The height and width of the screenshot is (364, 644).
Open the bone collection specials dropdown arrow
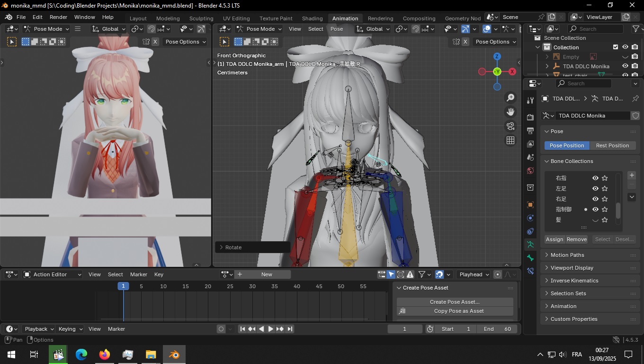pyautogui.click(x=632, y=197)
